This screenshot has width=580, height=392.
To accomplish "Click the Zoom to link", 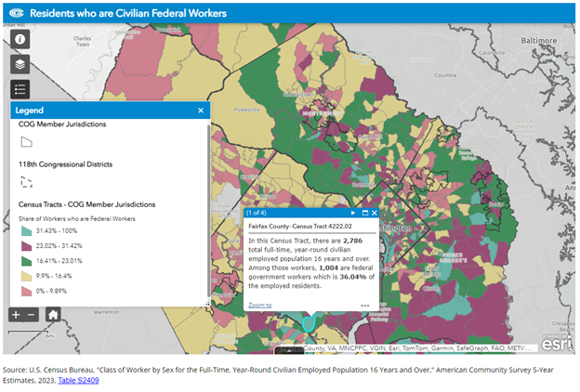I will pyautogui.click(x=259, y=305).
